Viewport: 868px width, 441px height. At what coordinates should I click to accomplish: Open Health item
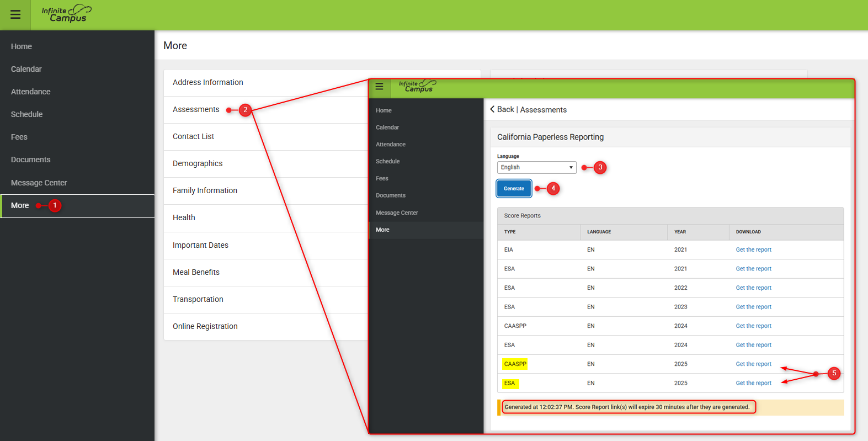click(184, 217)
